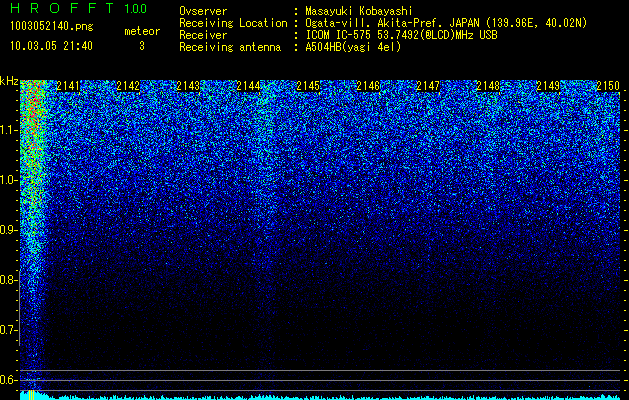
Task: Click time marker 2145
Action: coord(308,86)
